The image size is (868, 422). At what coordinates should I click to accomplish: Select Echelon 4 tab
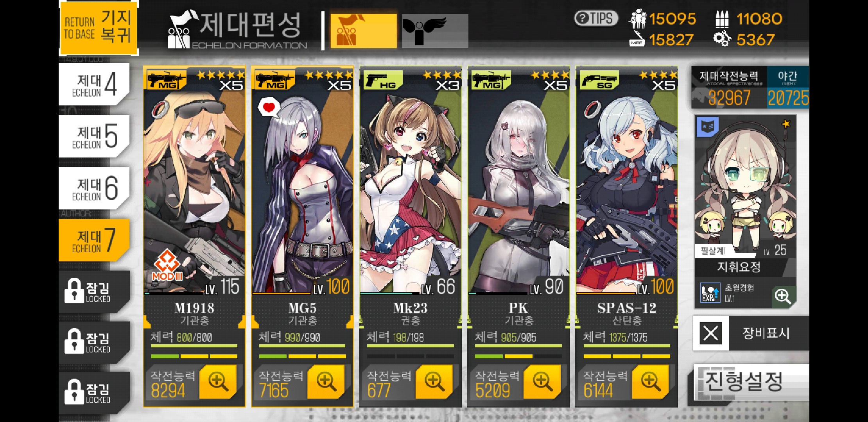(x=94, y=84)
